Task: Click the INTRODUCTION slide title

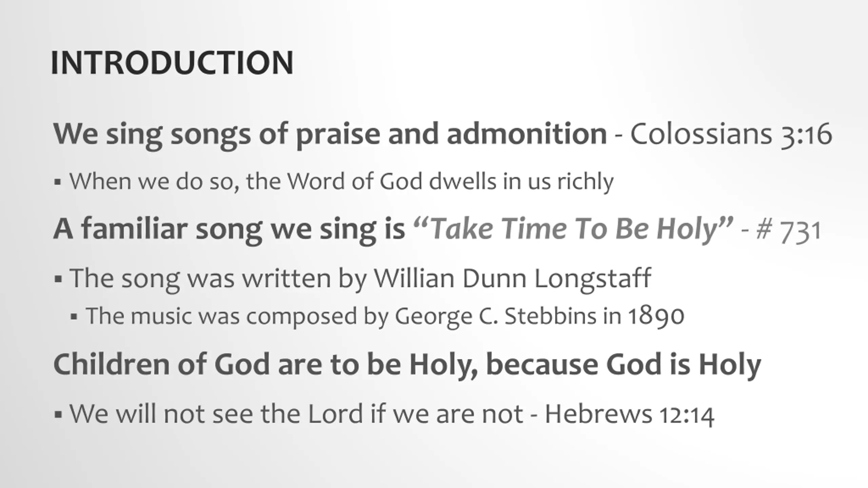Action: [172, 63]
